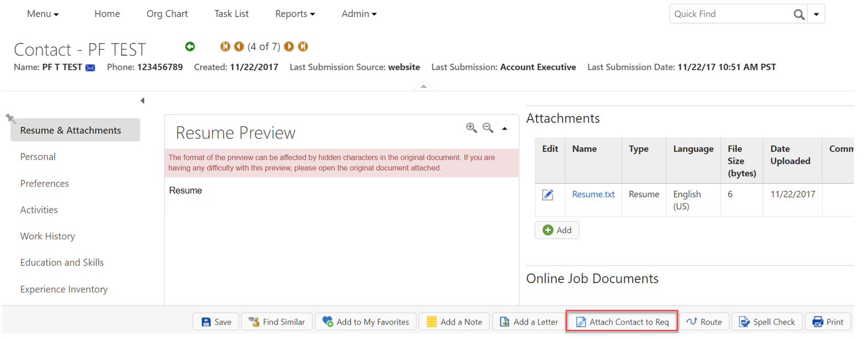Viewport: 868px width, 340px height.
Task: Click the Print button
Action: (x=828, y=322)
